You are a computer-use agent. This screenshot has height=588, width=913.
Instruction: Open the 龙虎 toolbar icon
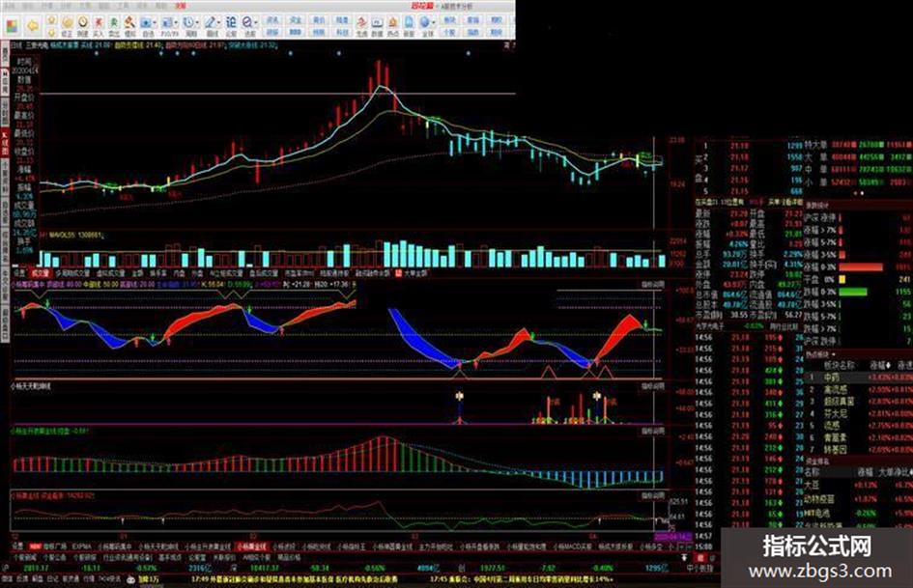click(361, 27)
